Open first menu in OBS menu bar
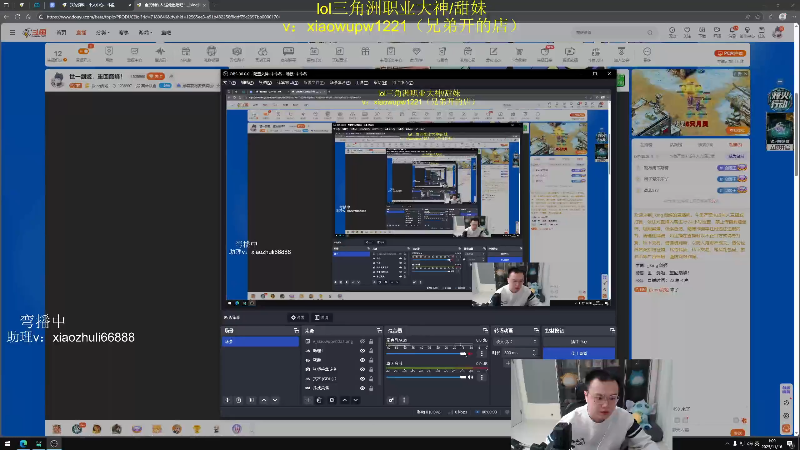The image size is (800, 450). point(228,83)
